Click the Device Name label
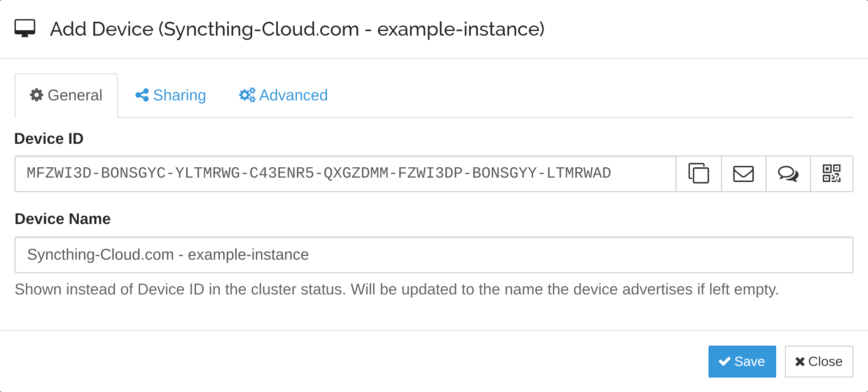Screen dimensions: 868x392 point(62,219)
